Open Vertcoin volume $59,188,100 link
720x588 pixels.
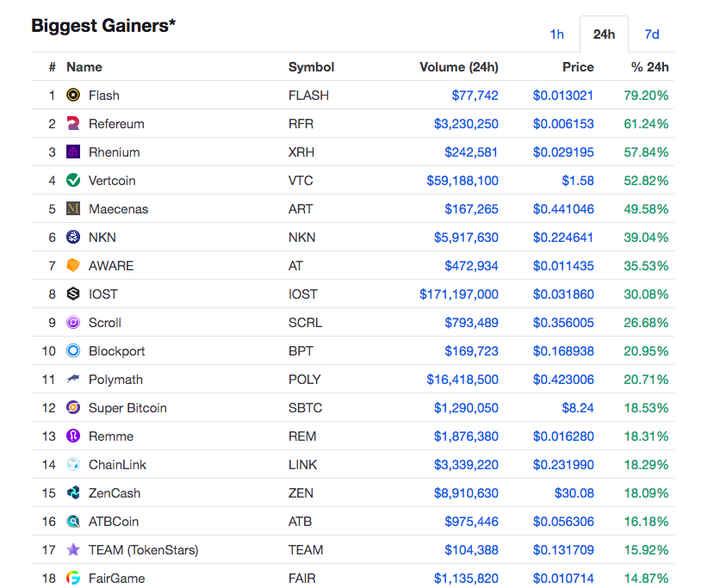(462, 181)
